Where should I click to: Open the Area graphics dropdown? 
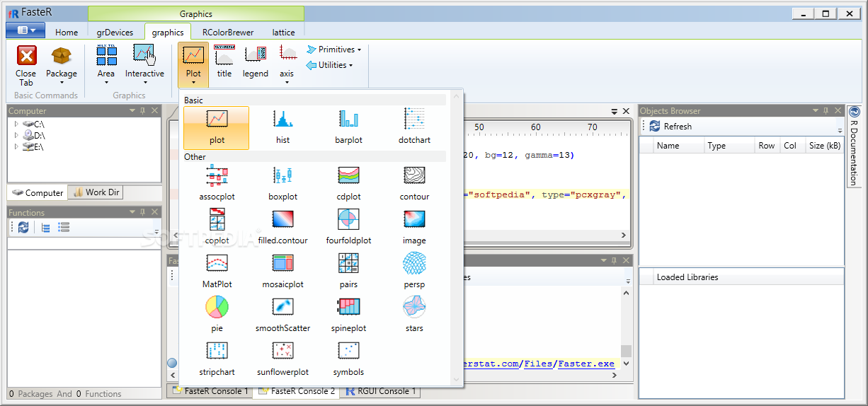click(106, 65)
